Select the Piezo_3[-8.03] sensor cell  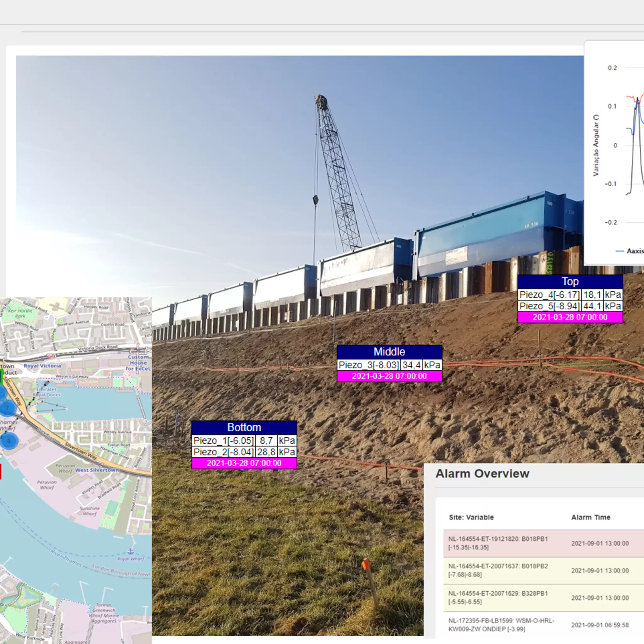click(x=369, y=365)
